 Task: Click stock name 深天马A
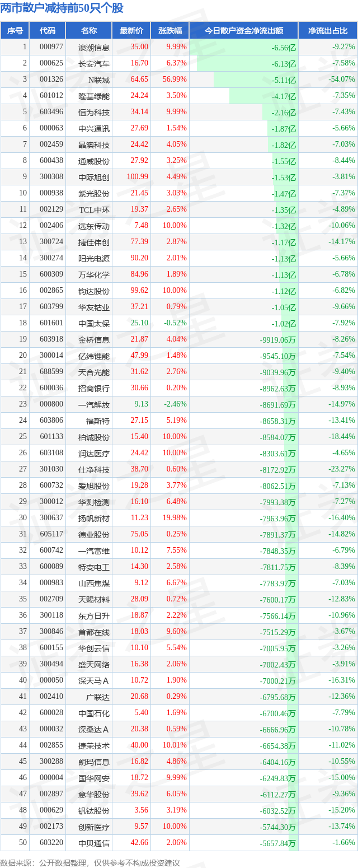(94, 680)
